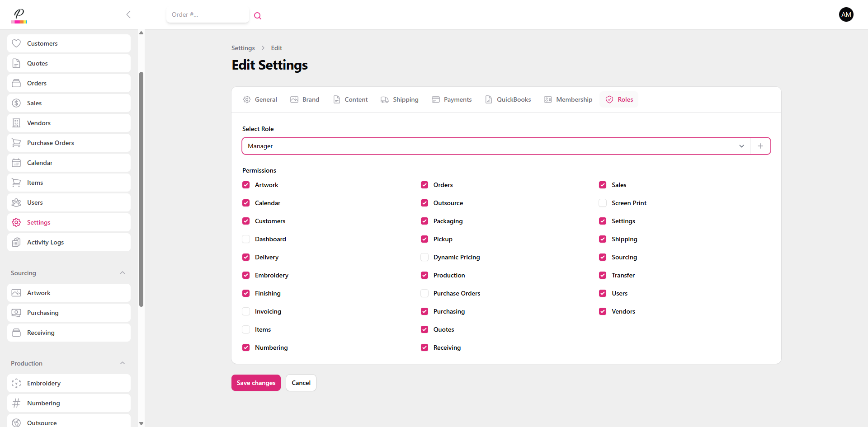Click the Order number search field

click(x=207, y=14)
